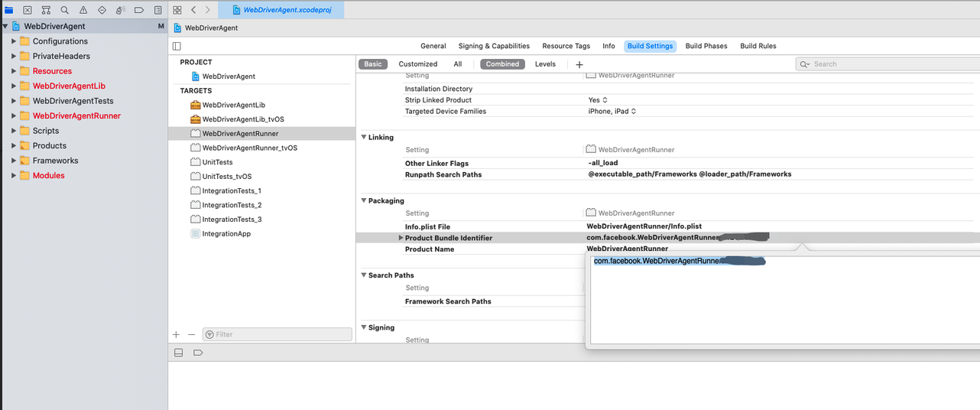Open the report navigator icon
Screen dimensions: 980x410
pyautogui.click(x=157, y=10)
